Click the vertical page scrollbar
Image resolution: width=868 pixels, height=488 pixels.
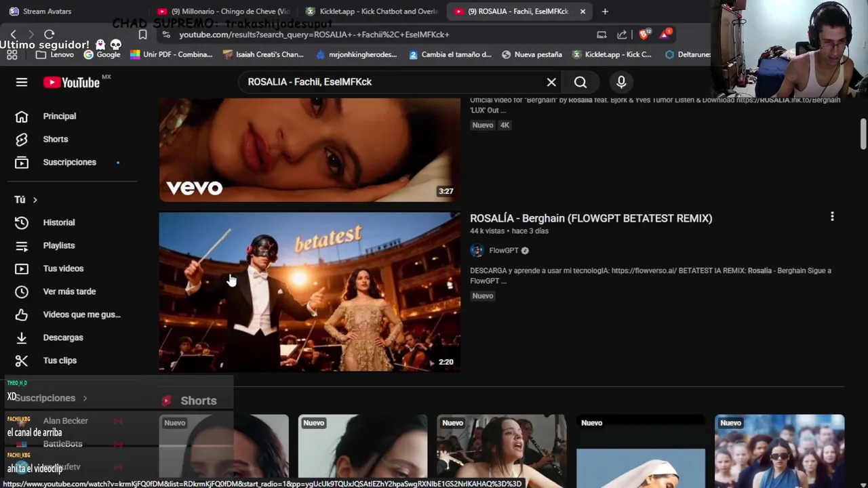863,134
